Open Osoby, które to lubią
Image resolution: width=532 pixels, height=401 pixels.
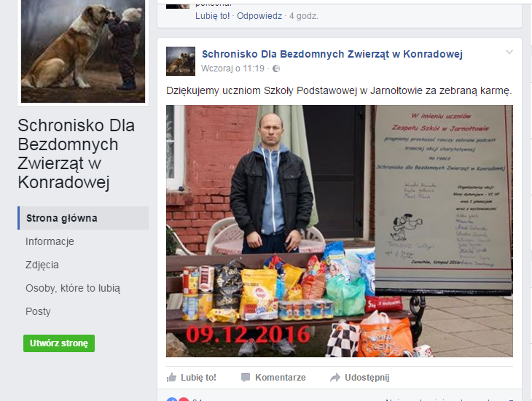pos(73,288)
